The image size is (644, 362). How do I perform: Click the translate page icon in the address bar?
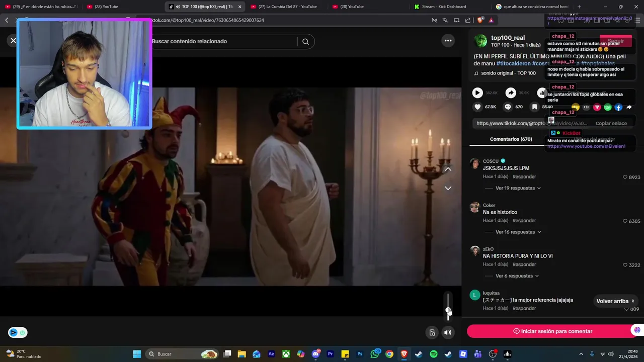tap(445, 20)
